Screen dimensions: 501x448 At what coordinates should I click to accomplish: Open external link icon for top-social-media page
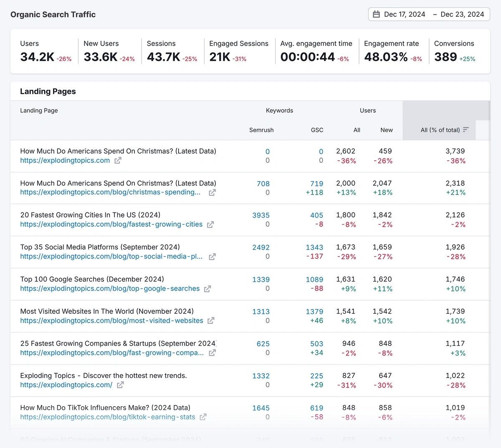212,257
